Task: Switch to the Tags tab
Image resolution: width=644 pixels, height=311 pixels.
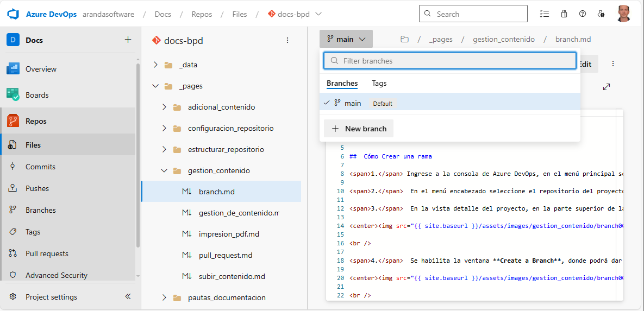Action: pos(379,84)
